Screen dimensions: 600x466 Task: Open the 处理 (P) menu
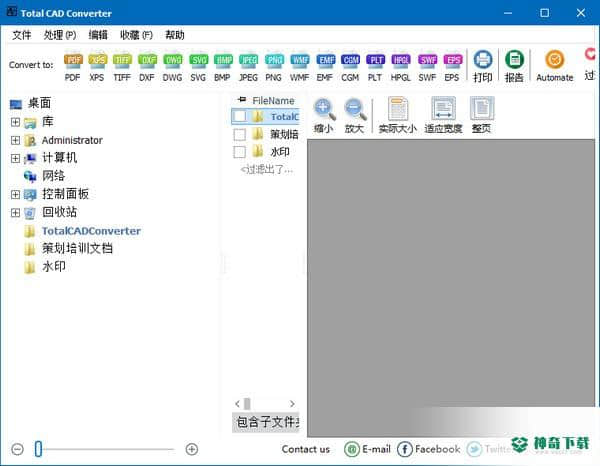point(60,35)
